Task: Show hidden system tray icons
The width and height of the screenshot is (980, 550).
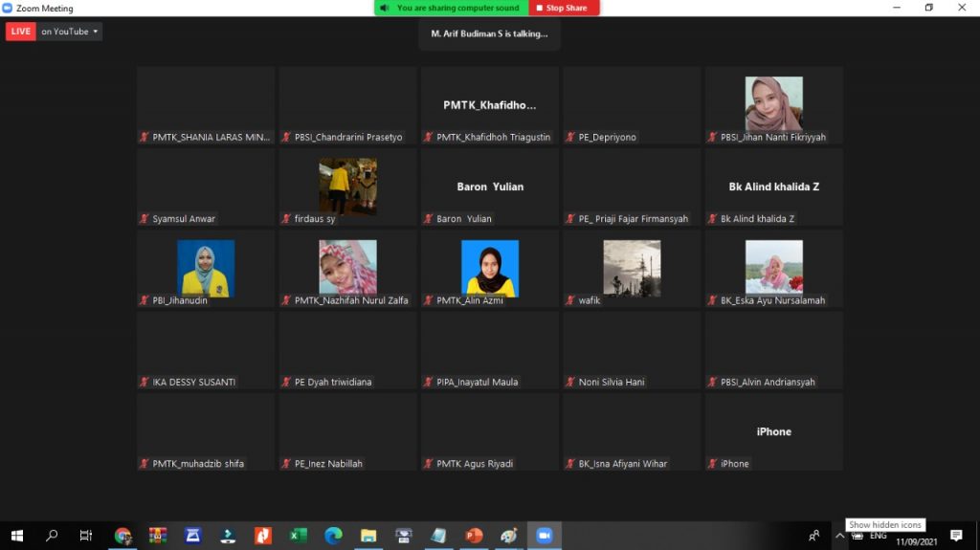Action: [840, 536]
